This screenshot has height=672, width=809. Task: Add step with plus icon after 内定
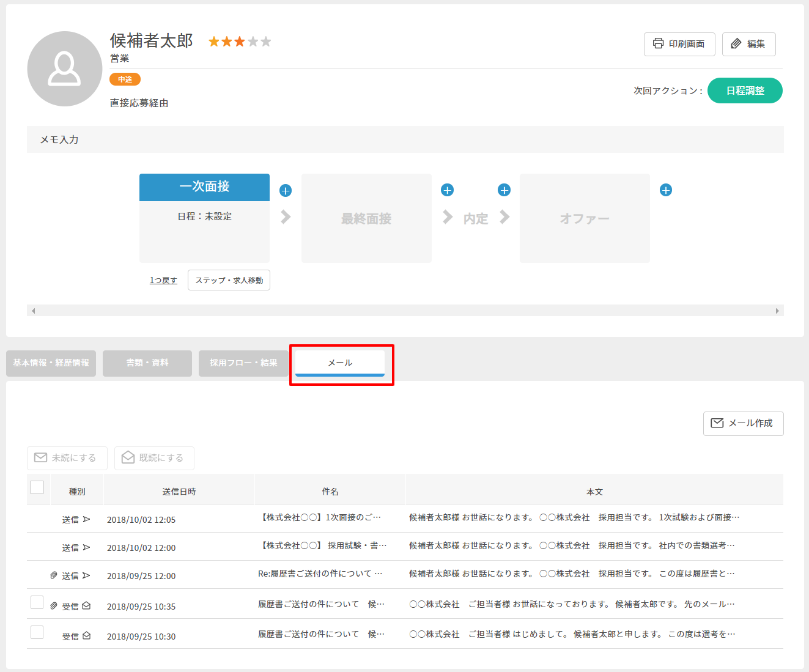pos(504,190)
